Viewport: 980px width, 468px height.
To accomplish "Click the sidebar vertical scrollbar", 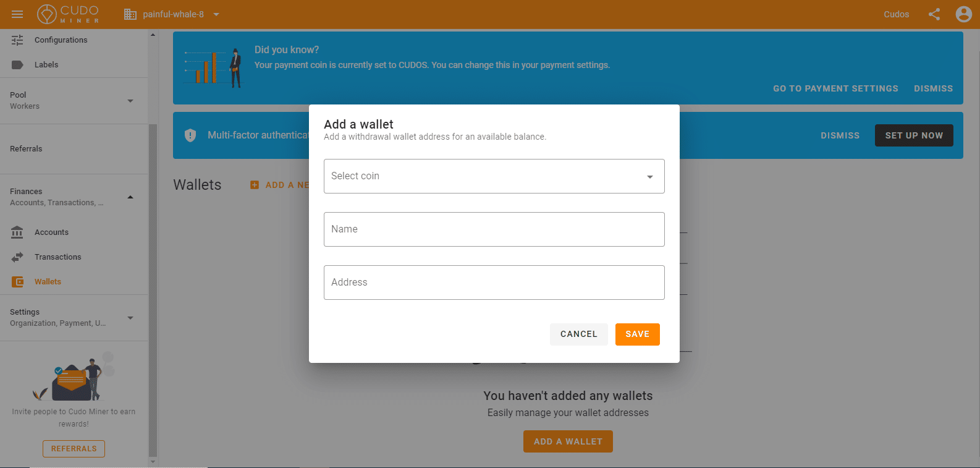I will point(153,290).
